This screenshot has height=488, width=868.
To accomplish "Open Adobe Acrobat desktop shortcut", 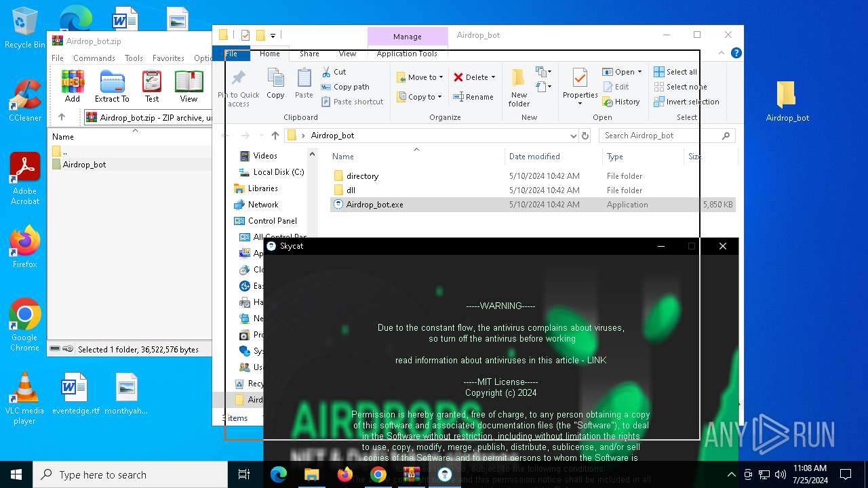I will [25, 178].
